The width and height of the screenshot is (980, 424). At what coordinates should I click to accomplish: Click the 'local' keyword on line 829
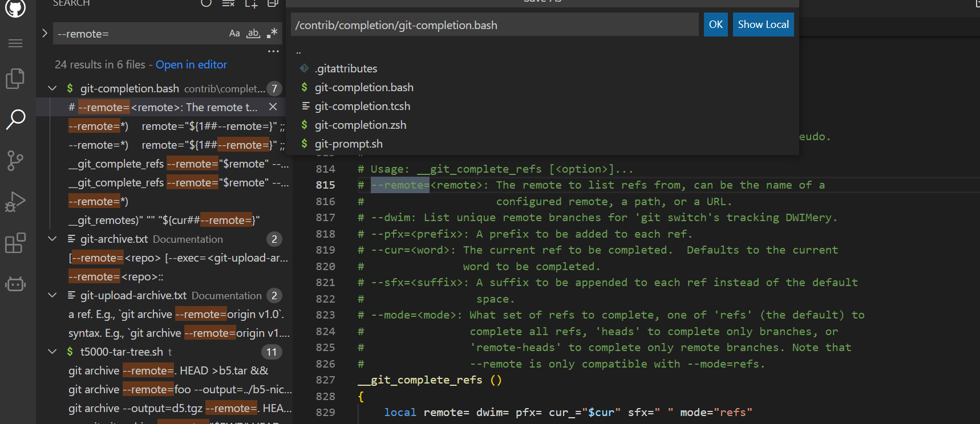point(400,413)
